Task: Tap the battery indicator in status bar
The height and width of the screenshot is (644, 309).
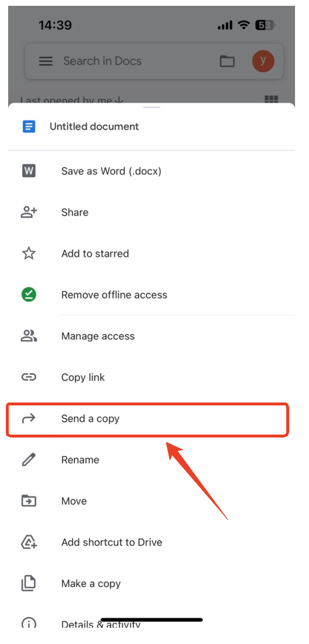Action: tap(265, 26)
